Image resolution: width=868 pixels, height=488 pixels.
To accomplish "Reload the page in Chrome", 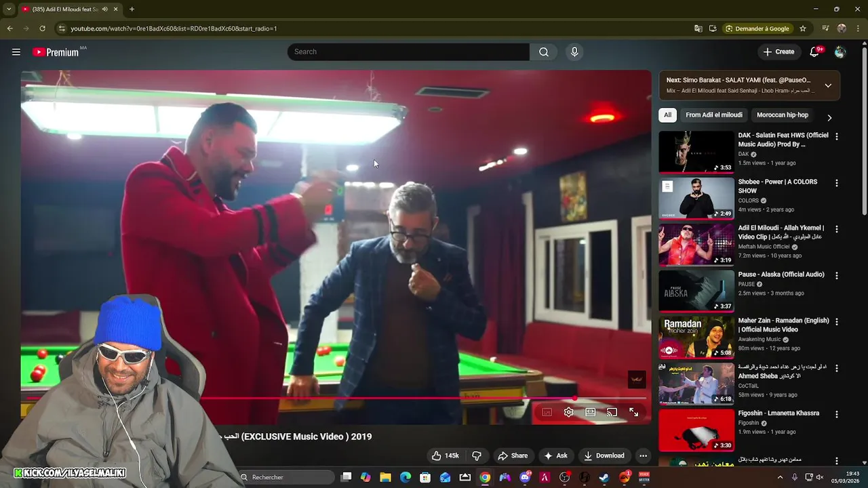I will [x=42, y=28].
